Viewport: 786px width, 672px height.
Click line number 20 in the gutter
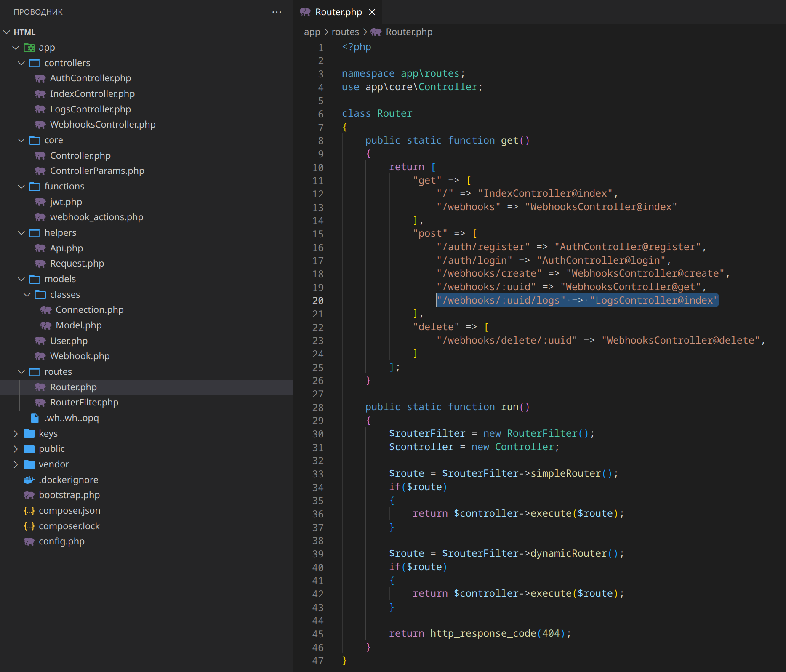click(318, 301)
